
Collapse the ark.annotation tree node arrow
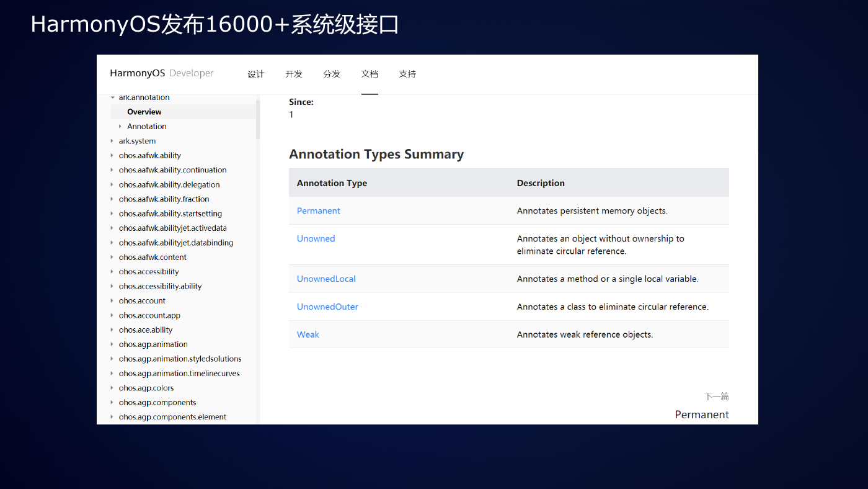(x=112, y=97)
